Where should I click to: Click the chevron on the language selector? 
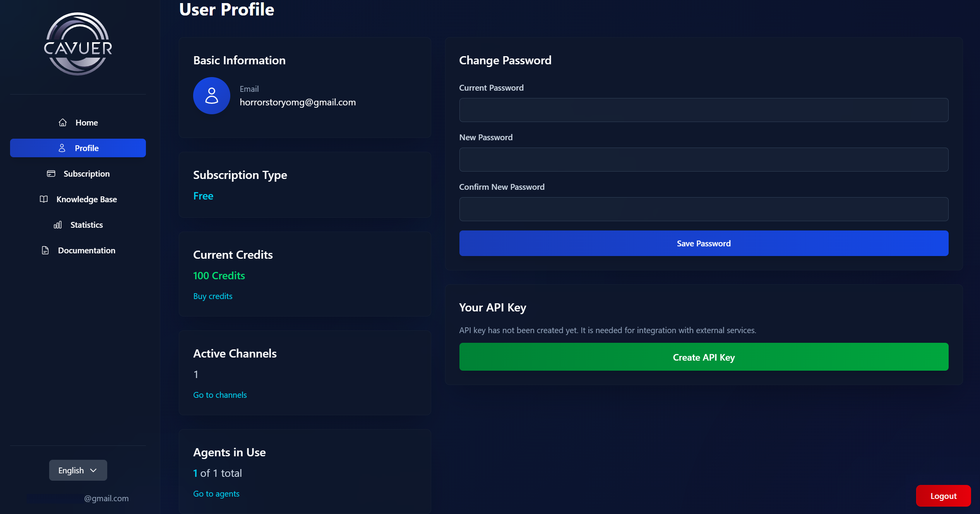pyautogui.click(x=93, y=470)
